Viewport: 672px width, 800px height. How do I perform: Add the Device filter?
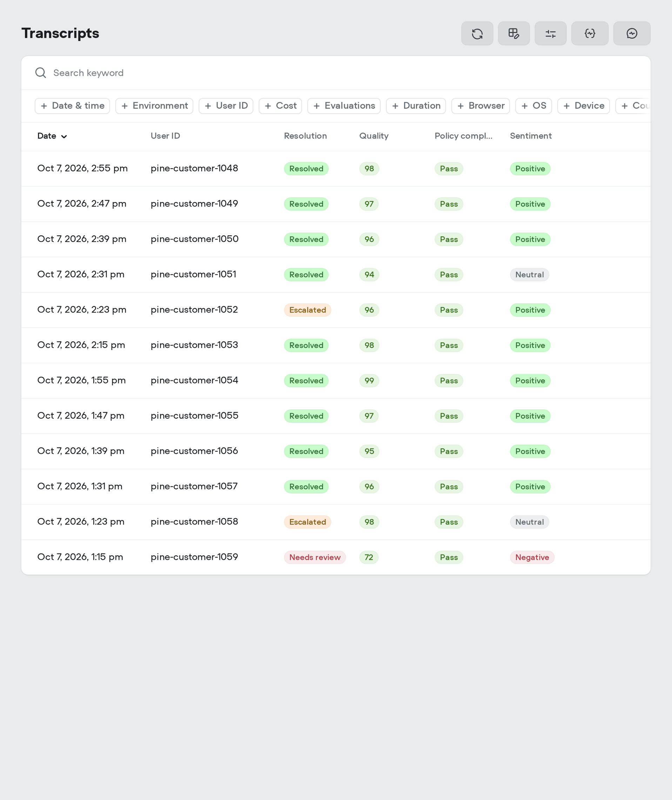pyautogui.click(x=584, y=106)
